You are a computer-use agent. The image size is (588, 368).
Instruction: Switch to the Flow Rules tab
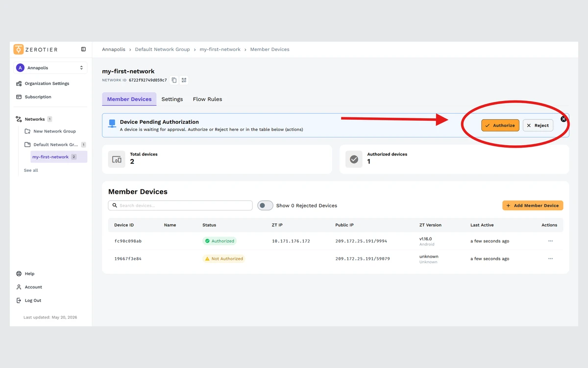point(207,99)
